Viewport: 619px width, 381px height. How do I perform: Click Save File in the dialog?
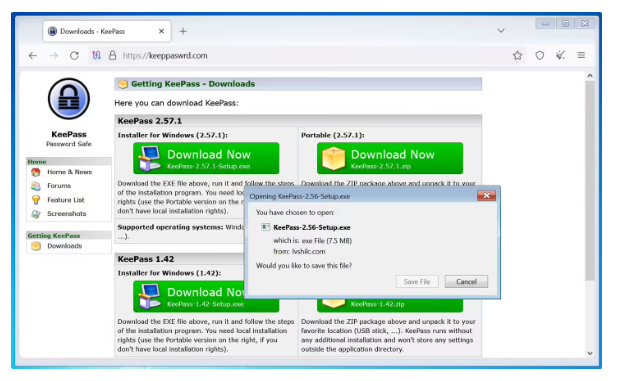coord(417,282)
